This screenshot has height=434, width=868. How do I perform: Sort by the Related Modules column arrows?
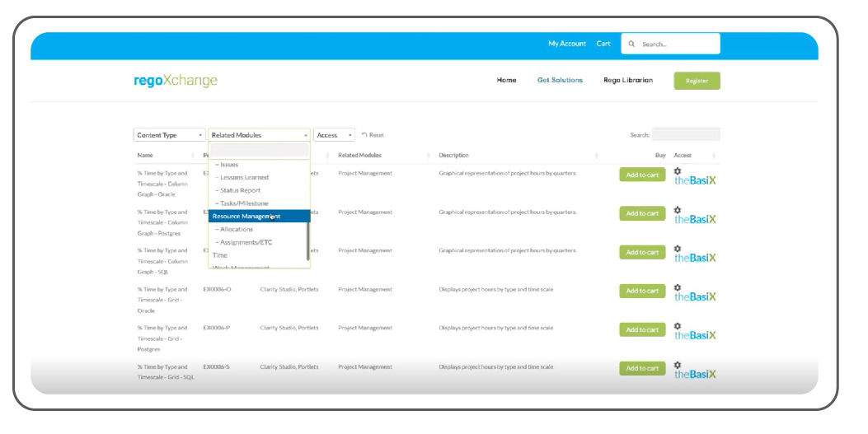coord(429,156)
